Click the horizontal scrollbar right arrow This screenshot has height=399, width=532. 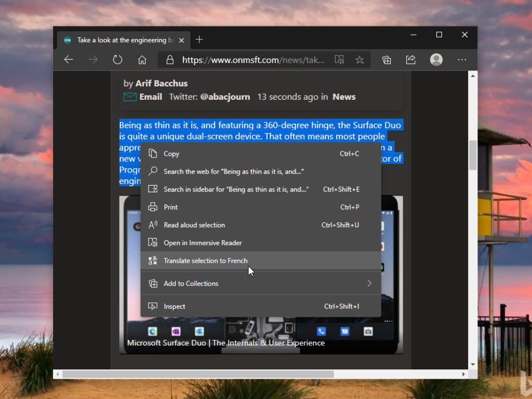tap(463, 374)
